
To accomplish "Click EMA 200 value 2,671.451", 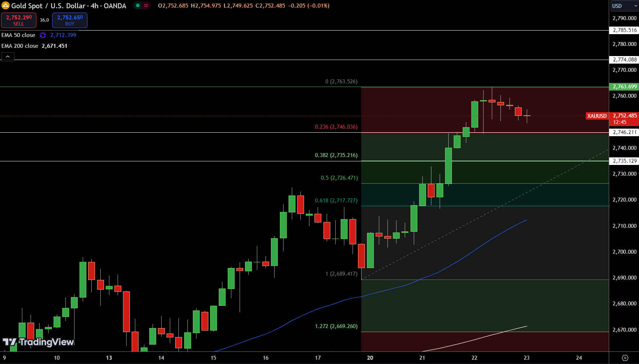I will coord(55,46).
